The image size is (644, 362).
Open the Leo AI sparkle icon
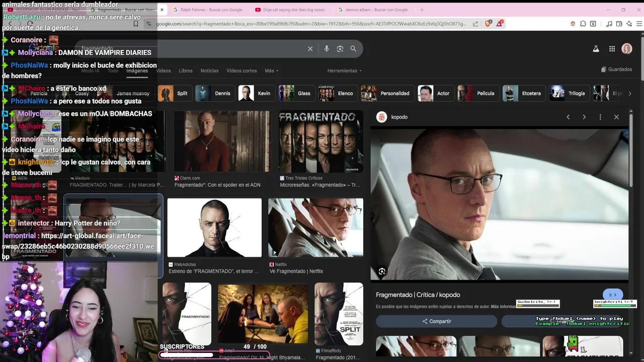pos(629,24)
